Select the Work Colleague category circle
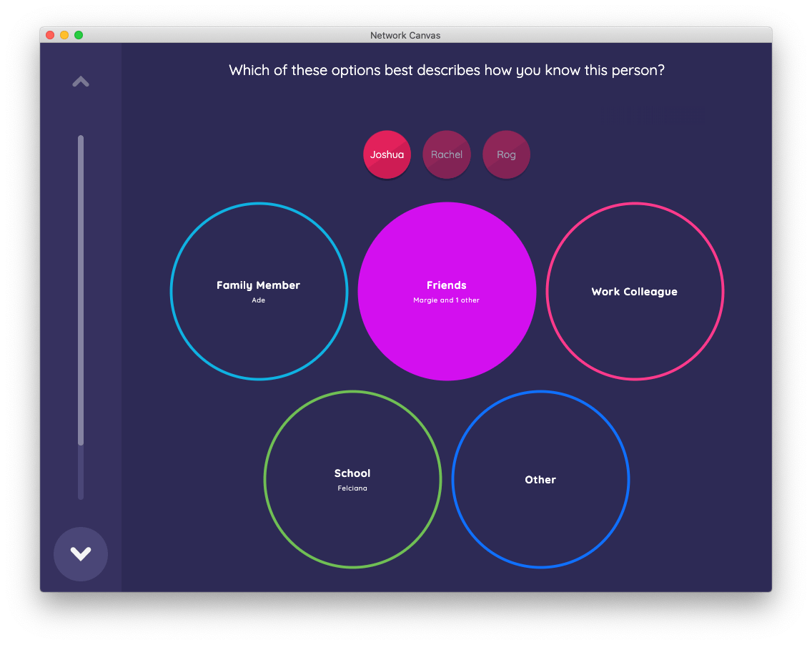 635,292
